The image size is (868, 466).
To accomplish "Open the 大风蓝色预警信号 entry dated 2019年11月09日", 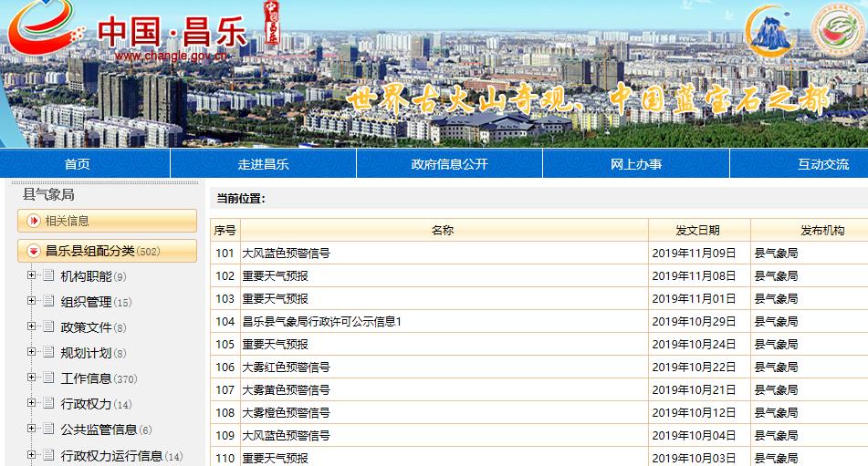I will (286, 254).
